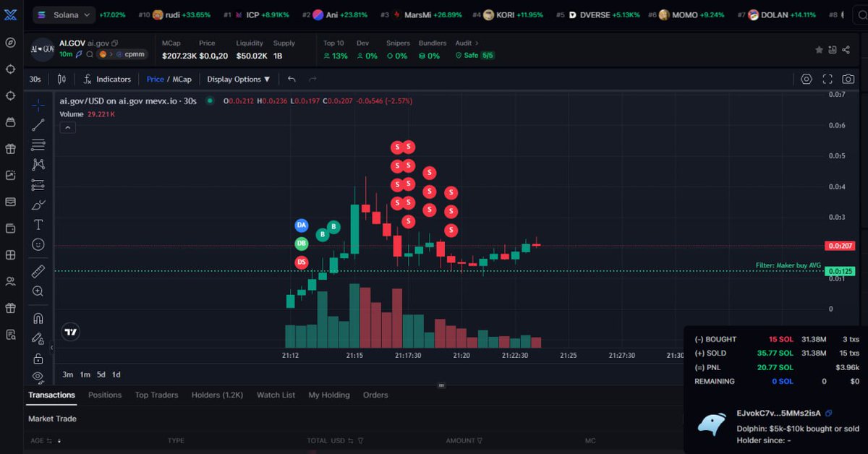Set chart range to 1d
This screenshot has width=868, height=454.
tap(116, 374)
